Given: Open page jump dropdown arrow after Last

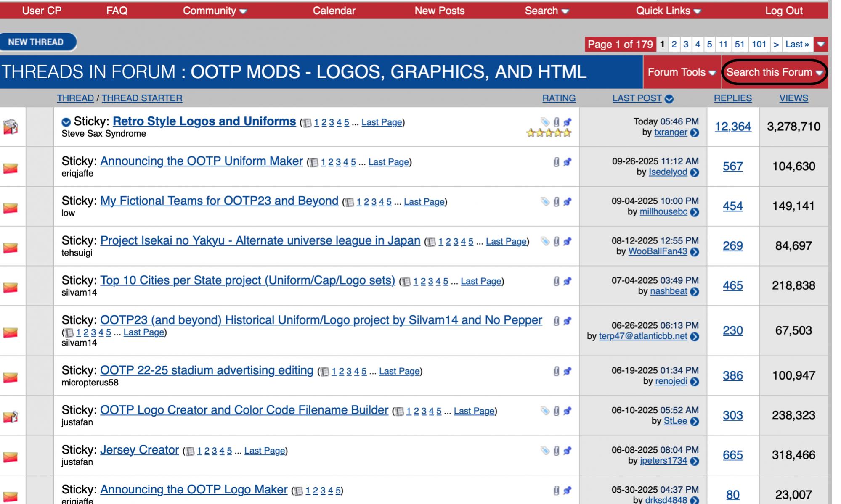Looking at the screenshot, I should coord(820,44).
